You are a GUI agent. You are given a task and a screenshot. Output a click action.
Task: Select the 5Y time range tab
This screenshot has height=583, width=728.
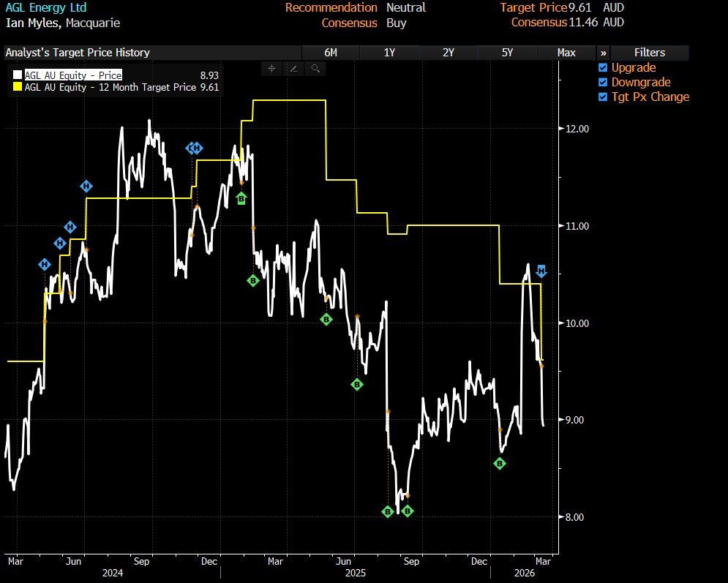click(x=507, y=53)
